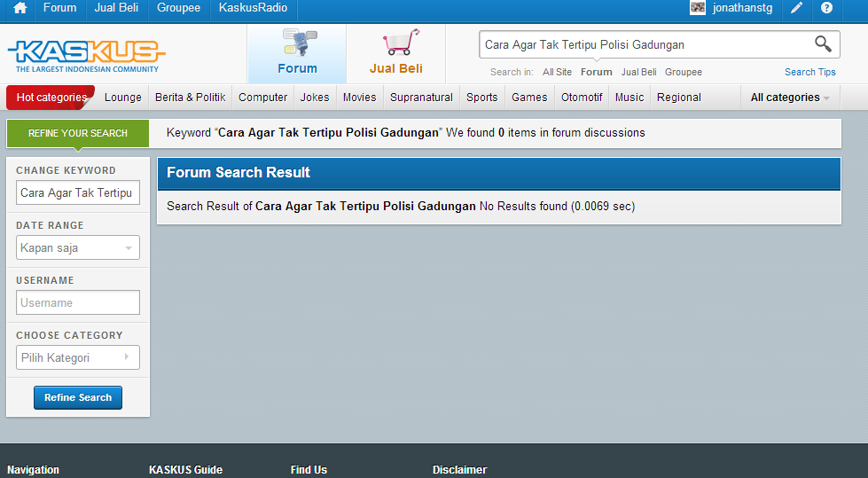Click the KASKUS logo
The height and width of the screenshot is (478, 868).
(86, 56)
